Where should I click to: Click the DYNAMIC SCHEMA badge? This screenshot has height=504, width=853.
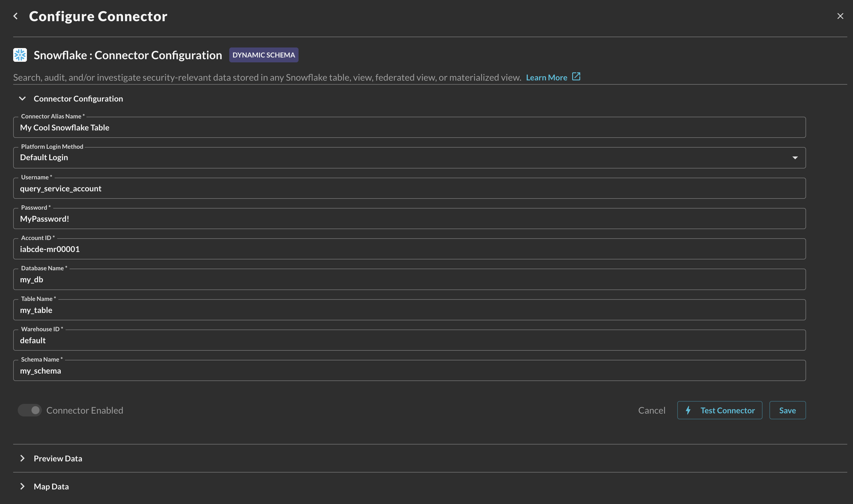264,55
